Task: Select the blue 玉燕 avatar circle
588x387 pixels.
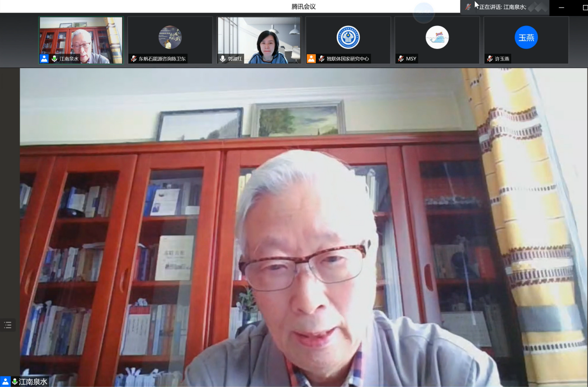Action: pos(526,37)
